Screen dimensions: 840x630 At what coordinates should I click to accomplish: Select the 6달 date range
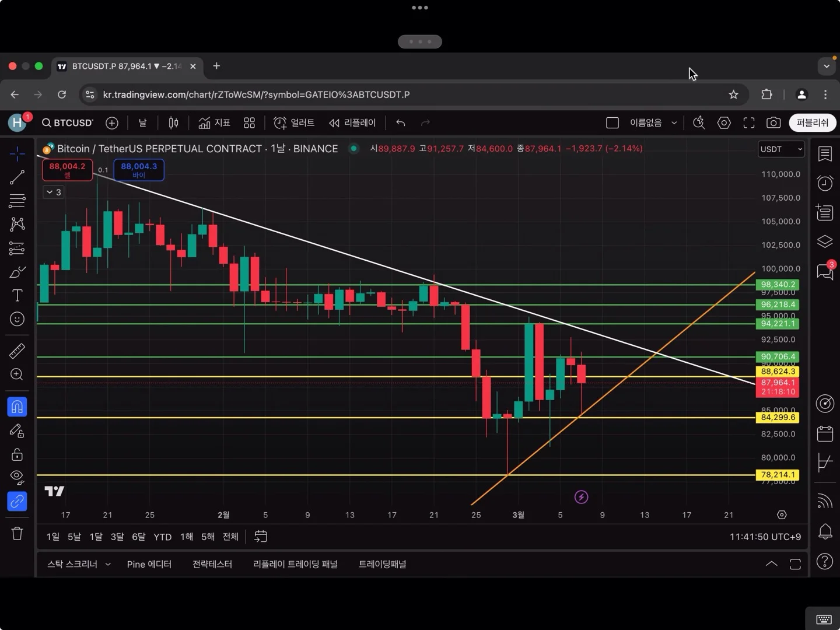click(x=138, y=537)
